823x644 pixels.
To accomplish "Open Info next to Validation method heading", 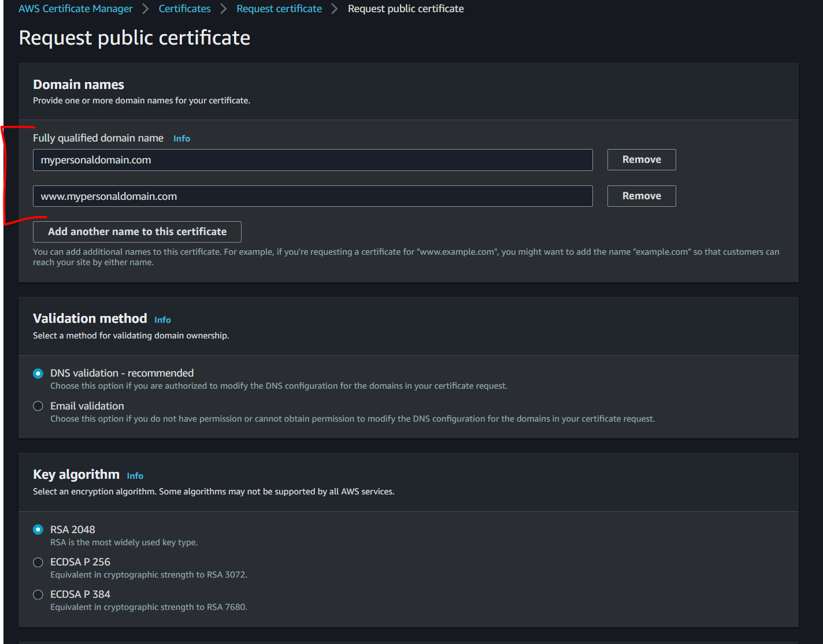I will pyautogui.click(x=162, y=319).
